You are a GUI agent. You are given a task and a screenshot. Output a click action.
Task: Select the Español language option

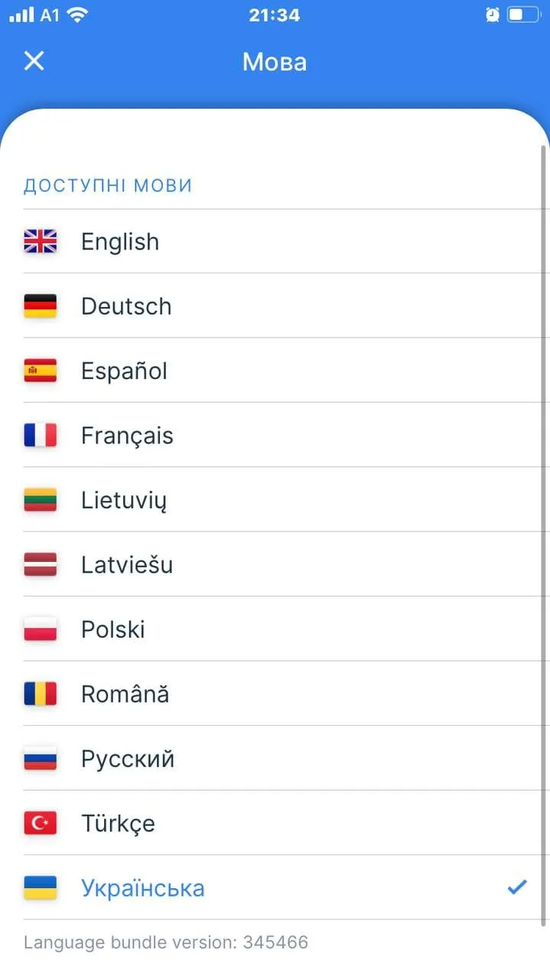coord(124,371)
